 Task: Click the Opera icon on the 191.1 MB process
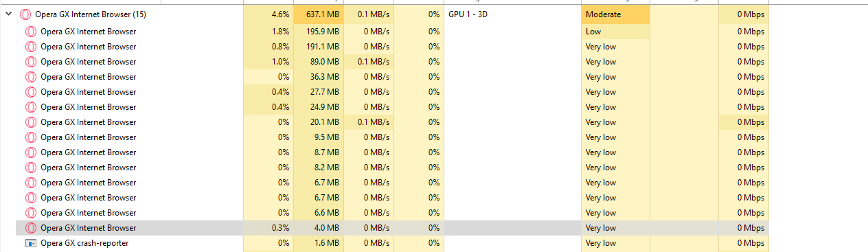click(x=30, y=47)
